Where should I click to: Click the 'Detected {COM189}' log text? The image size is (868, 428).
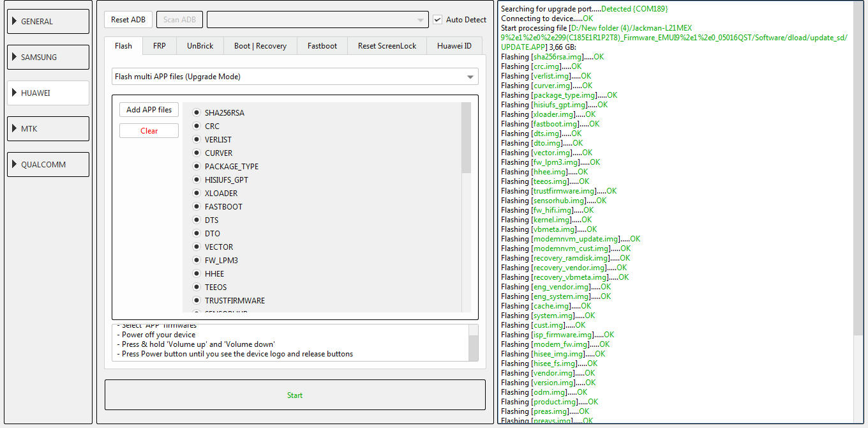(x=634, y=9)
